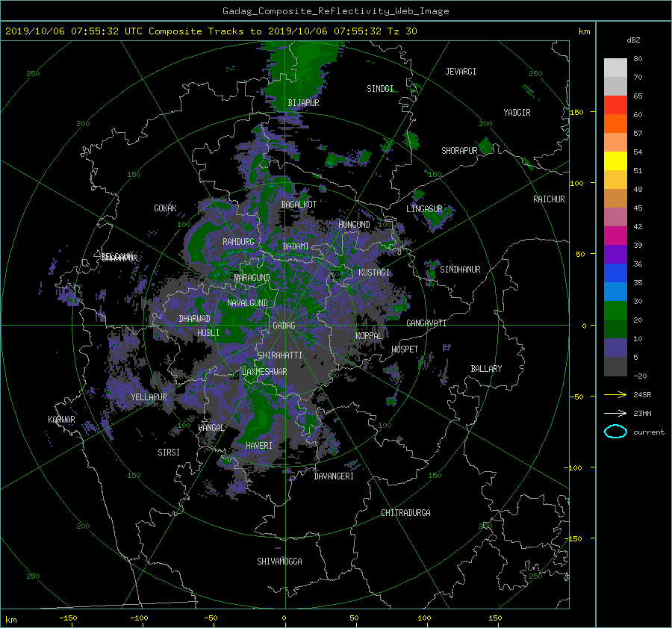
Task: Click the purple 10 dBZ legend swatch
Action: (615, 348)
